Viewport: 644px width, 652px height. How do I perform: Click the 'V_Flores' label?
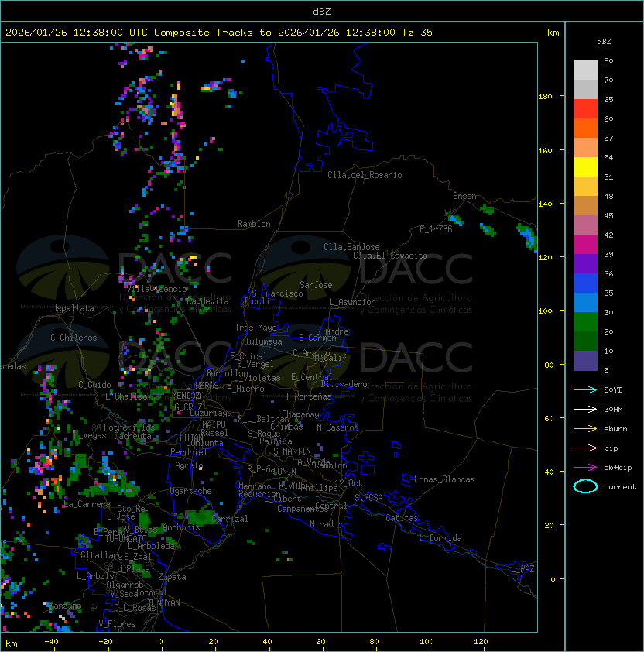point(117,624)
